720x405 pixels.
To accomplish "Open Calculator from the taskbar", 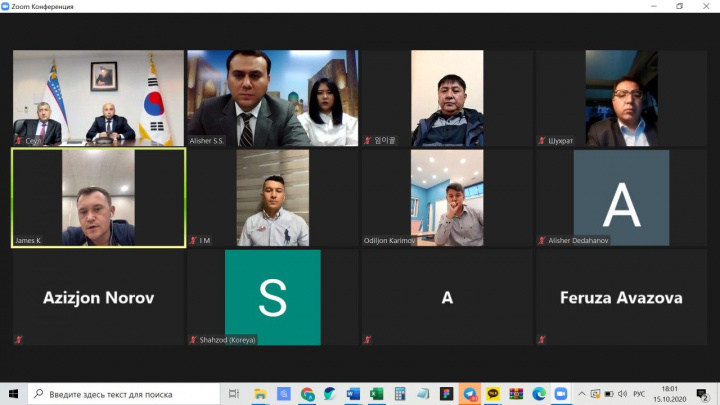I will (400, 394).
